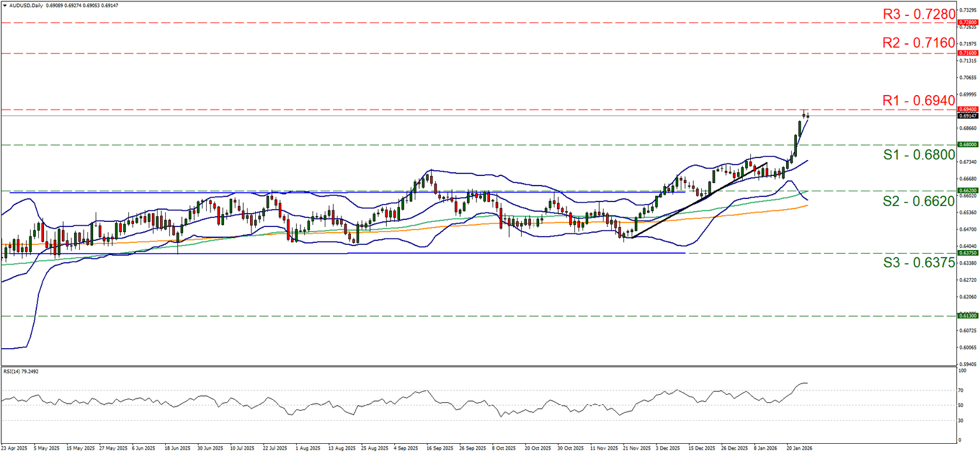Click the green 0.63750 price tag
Image resolution: width=980 pixels, height=454 pixels.
(x=969, y=253)
